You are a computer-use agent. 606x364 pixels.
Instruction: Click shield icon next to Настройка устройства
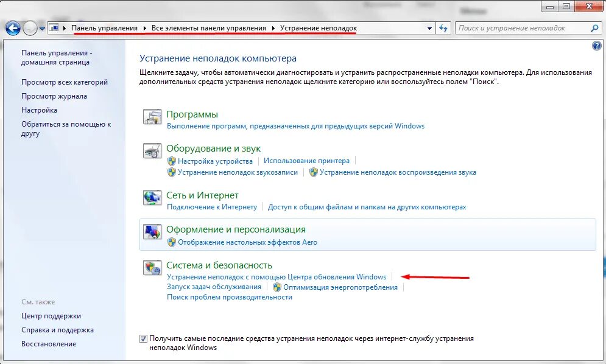point(172,161)
